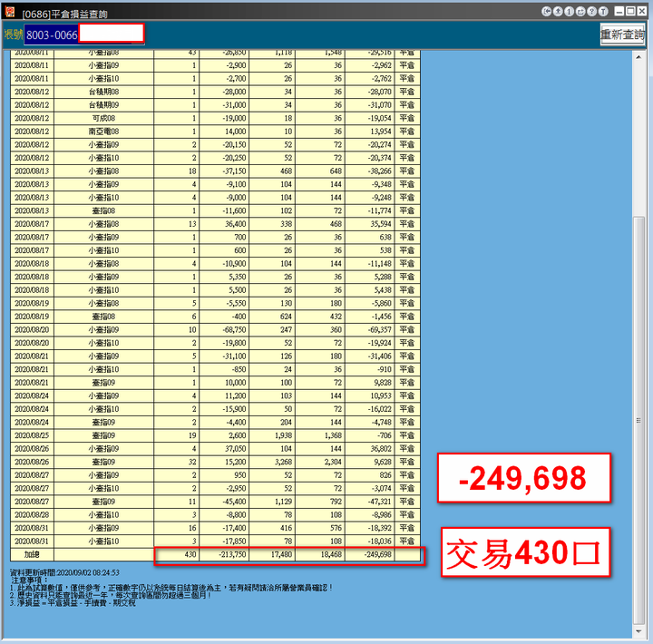Click the -11,600 loss cell

[x=224, y=210]
